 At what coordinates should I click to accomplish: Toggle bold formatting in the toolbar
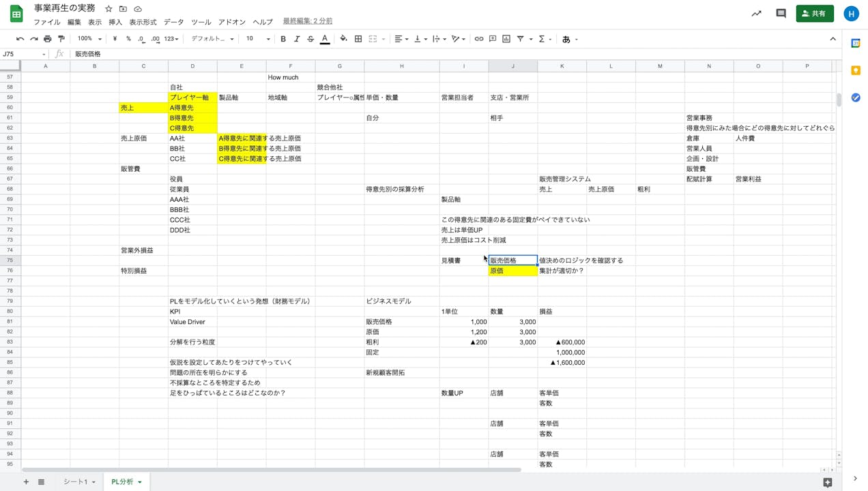[283, 39]
